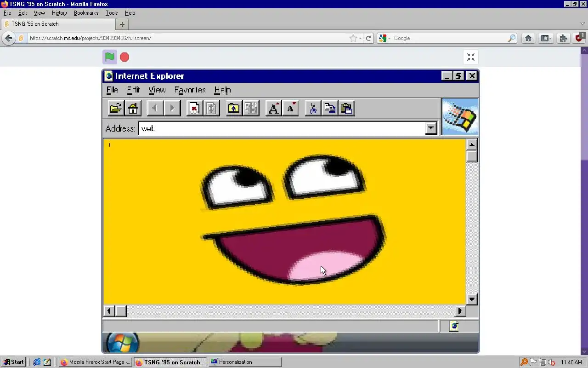Viewport: 588px width, 368px height.
Task: Open the View menu in Internet Explorer
Action: tap(157, 90)
